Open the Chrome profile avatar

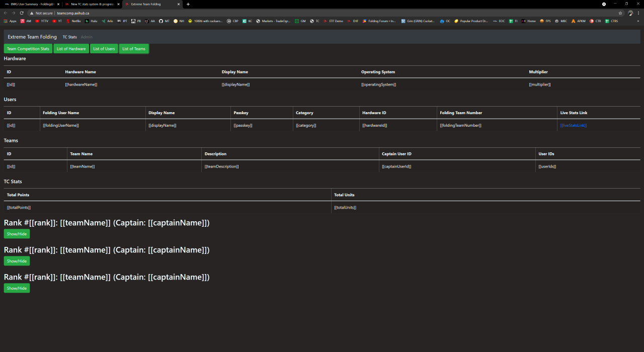630,13
